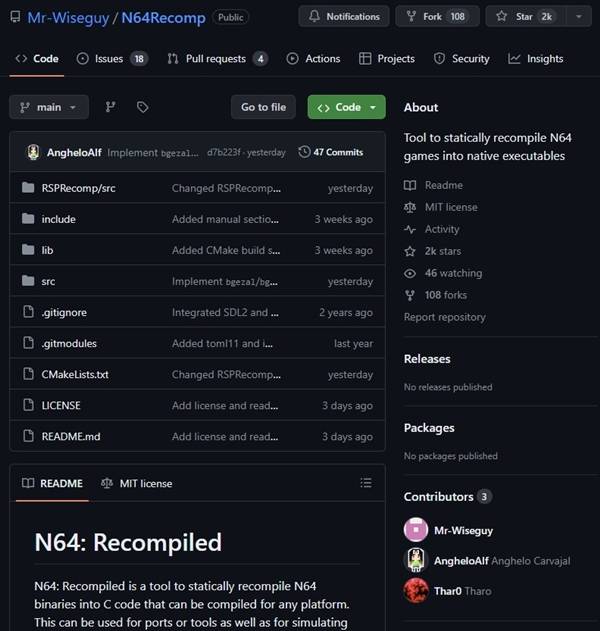Switch to the Pull requests tab
600x631 pixels.
[x=217, y=59]
